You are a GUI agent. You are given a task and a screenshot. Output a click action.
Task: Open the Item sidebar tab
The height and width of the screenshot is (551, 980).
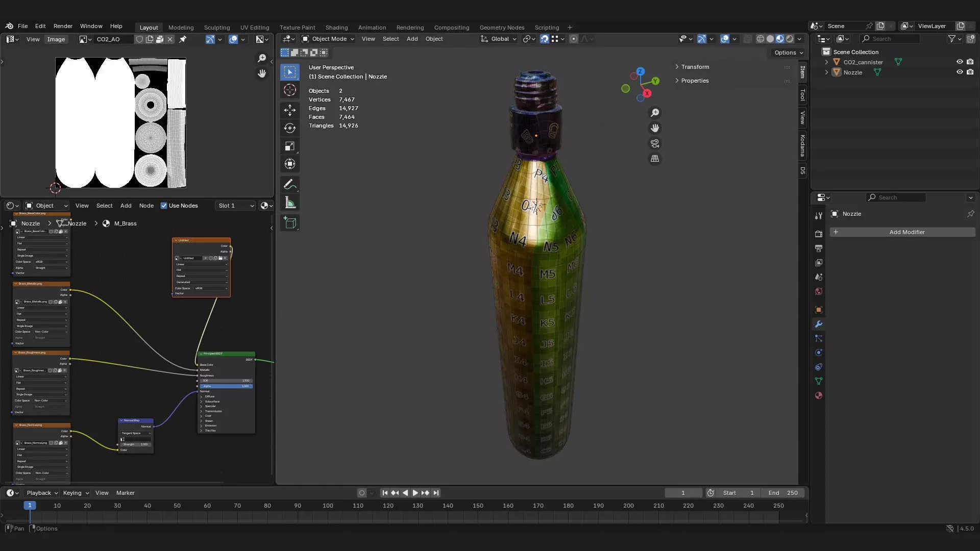(803, 71)
